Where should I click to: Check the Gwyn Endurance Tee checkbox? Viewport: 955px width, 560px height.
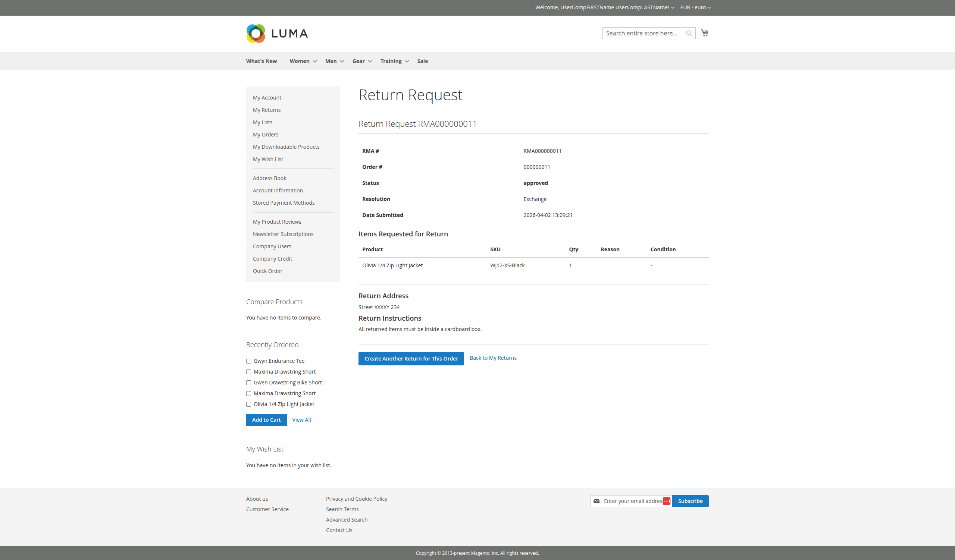[248, 361]
